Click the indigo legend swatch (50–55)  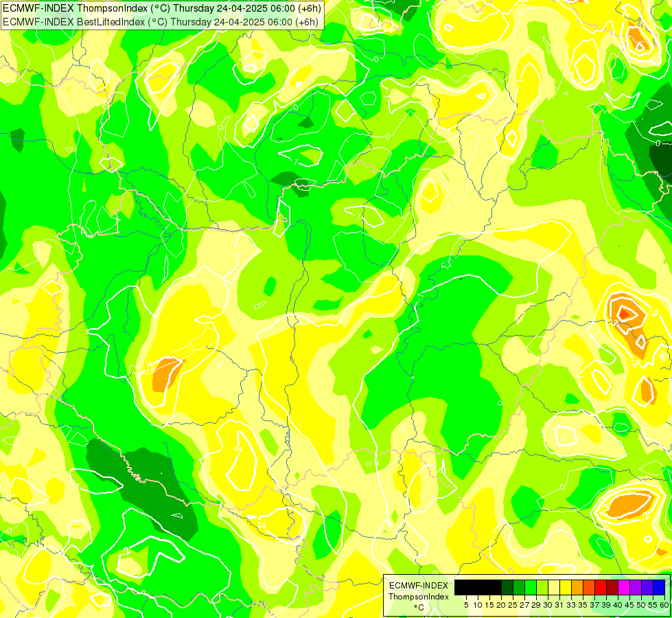pyautogui.click(x=647, y=587)
